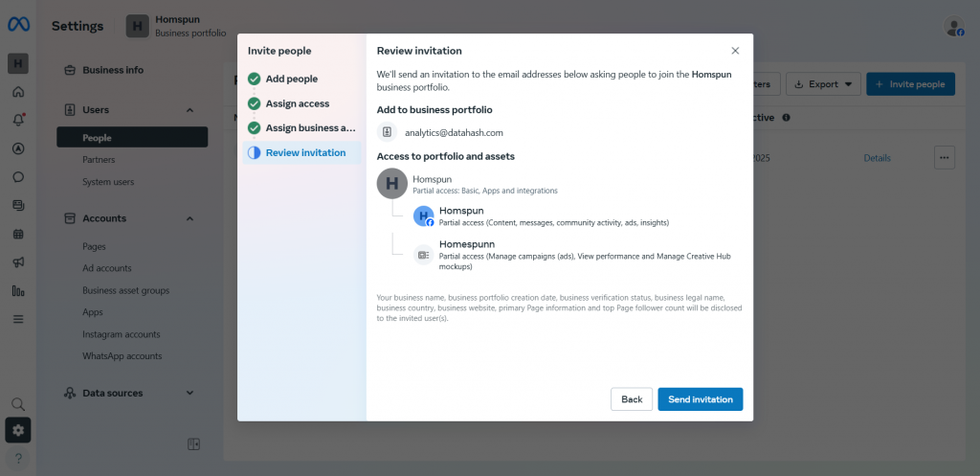This screenshot has width=980, height=476.
Task: Click Homspun business portfolio header tile
Action: [176, 26]
